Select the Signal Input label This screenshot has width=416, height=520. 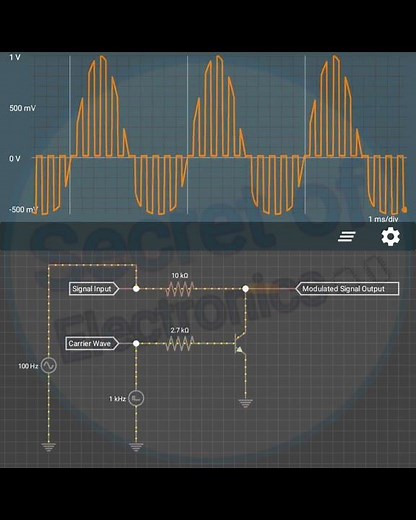tap(94, 289)
